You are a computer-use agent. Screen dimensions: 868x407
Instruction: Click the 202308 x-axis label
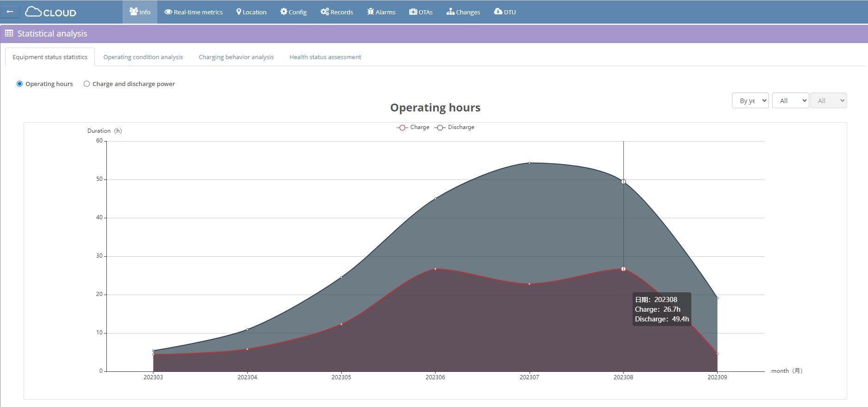623,377
